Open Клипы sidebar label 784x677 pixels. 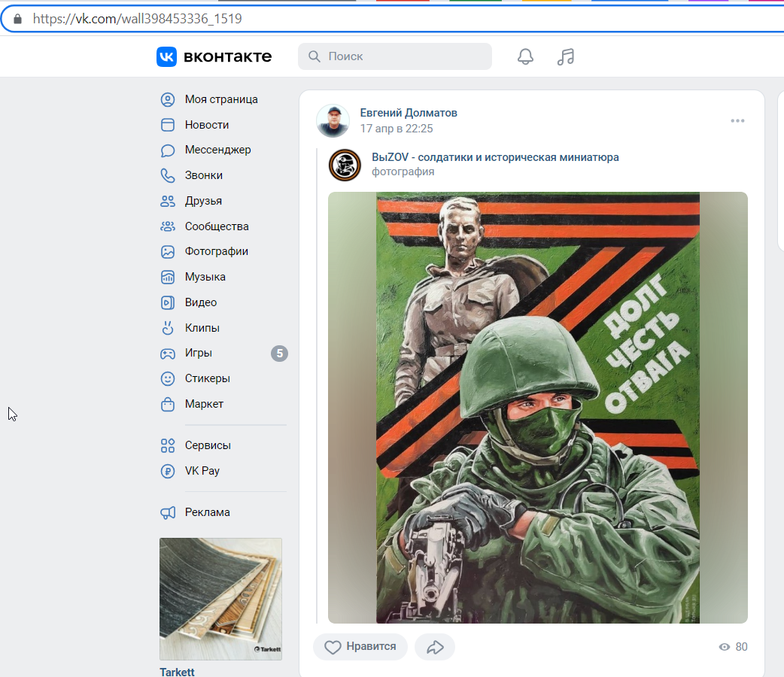(202, 328)
